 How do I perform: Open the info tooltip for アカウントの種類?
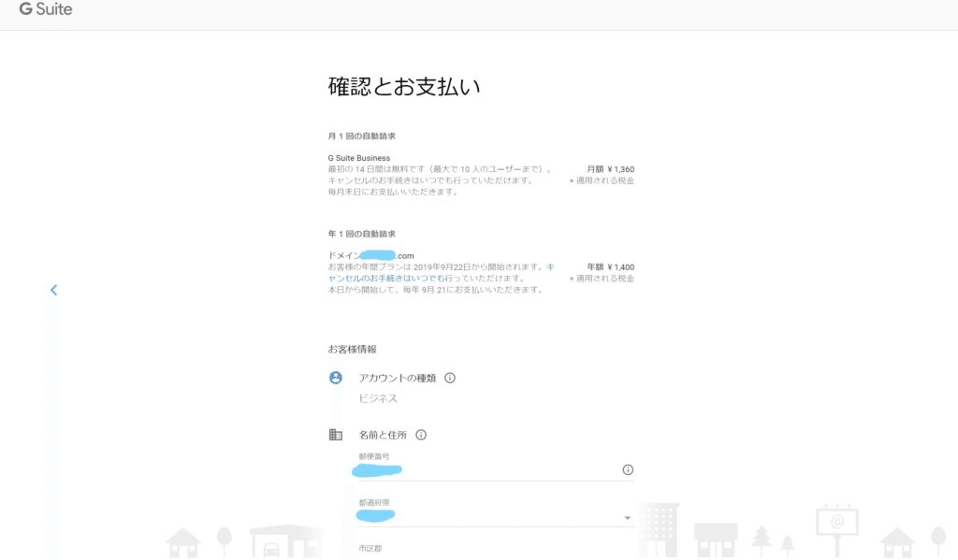point(452,378)
